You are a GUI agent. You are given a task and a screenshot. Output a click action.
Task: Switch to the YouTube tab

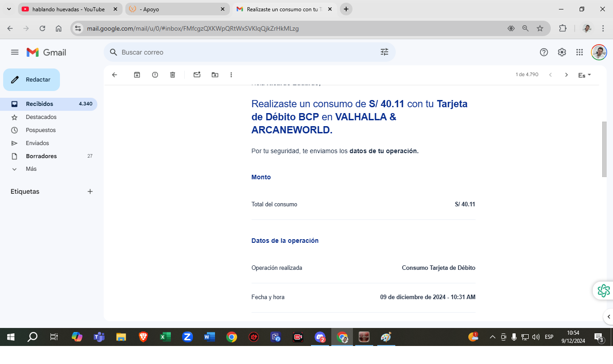pyautogui.click(x=69, y=9)
